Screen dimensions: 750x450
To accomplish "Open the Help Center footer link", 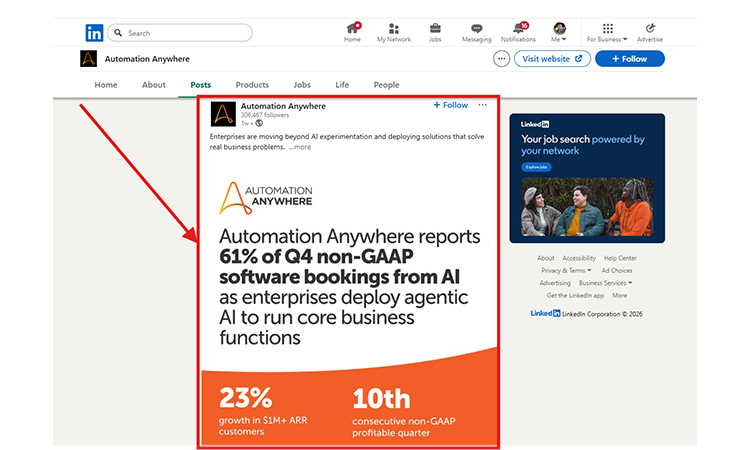I will (x=620, y=258).
